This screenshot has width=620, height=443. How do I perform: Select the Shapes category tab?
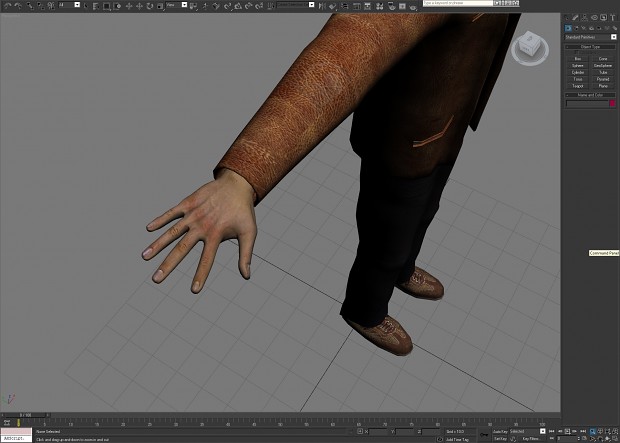(x=576, y=28)
